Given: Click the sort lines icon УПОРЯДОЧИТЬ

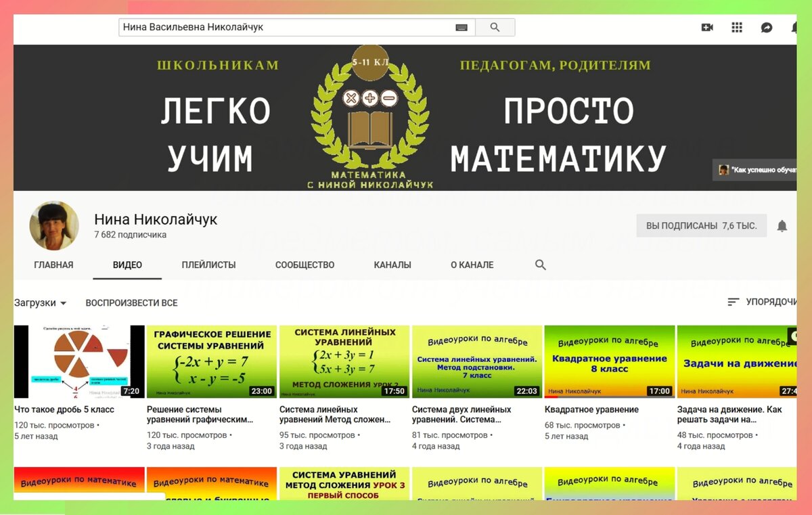Looking at the screenshot, I should [x=734, y=302].
